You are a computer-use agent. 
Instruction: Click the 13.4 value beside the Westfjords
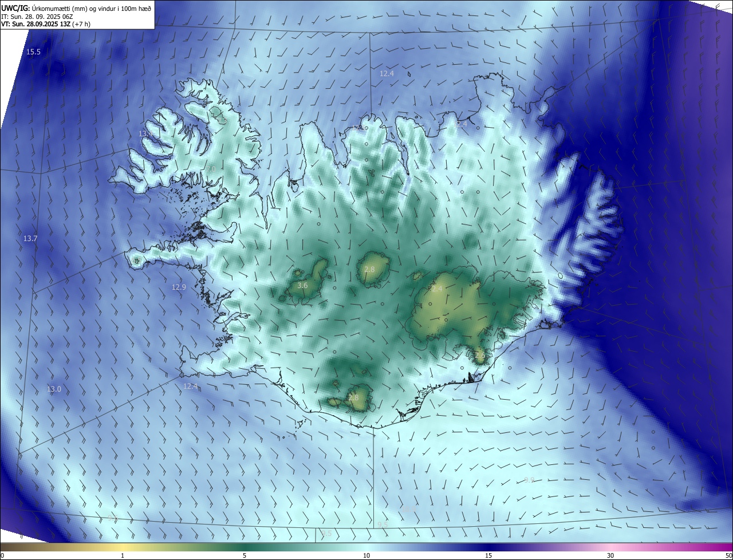[145, 133]
